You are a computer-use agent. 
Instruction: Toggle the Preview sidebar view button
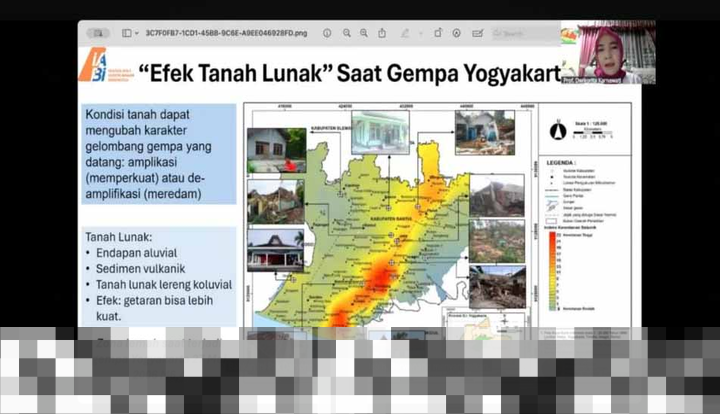126,33
